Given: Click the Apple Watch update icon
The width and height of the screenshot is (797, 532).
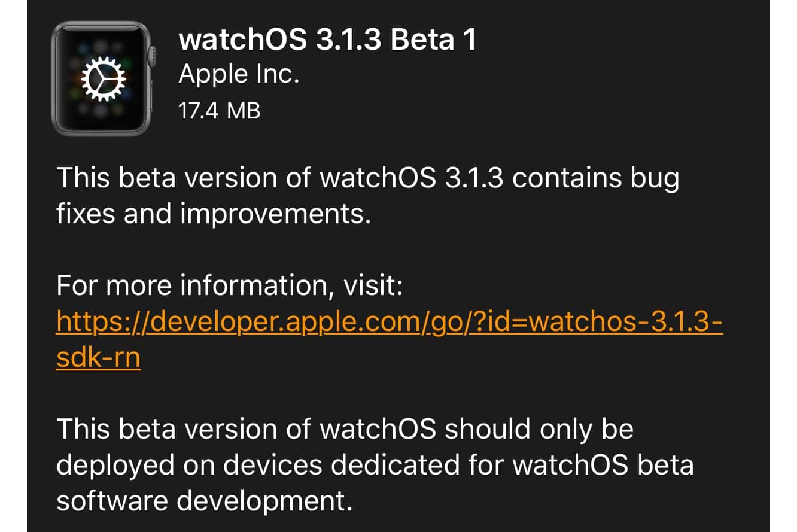Looking at the screenshot, I should coord(102,78).
